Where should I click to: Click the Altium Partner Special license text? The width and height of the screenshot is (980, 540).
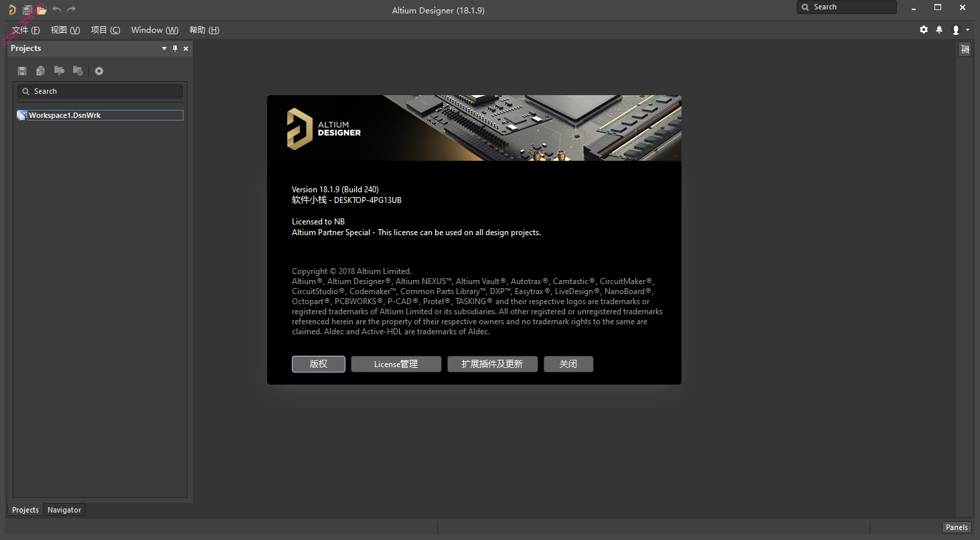(x=416, y=232)
